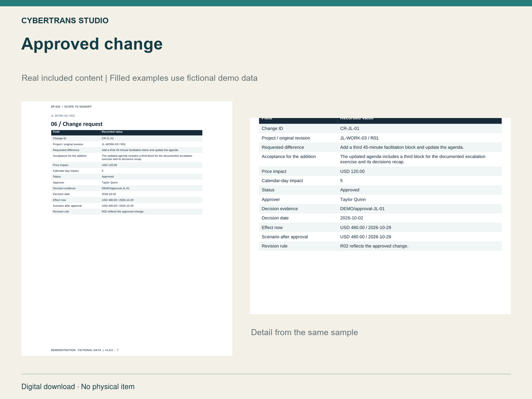Click 'Scenario after approval' label in enlarged detail

285,237
